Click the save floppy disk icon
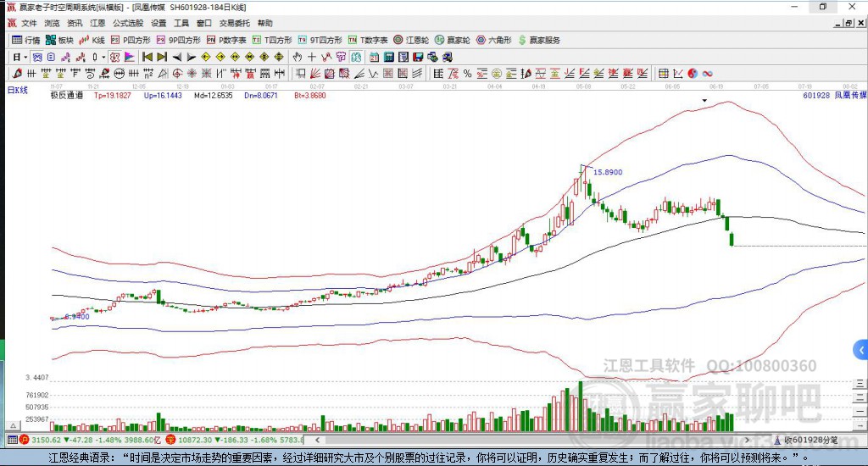Screen dimensions: 868x466 [x=418, y=57]
